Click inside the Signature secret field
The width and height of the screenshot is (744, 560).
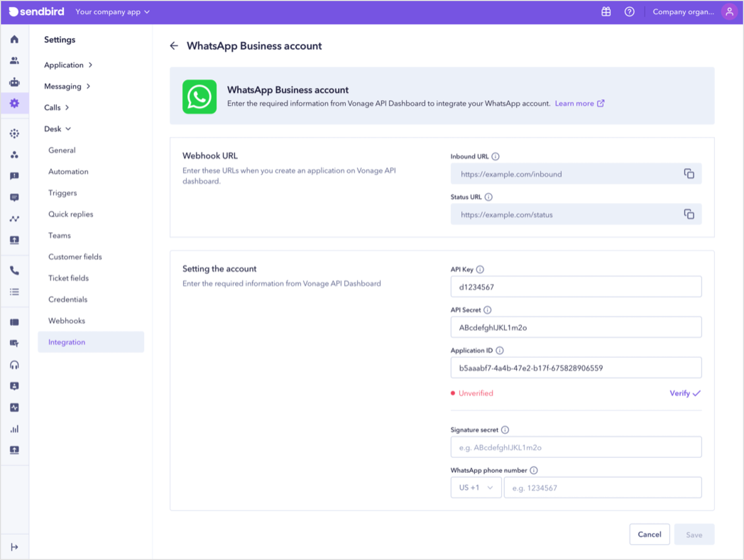tap(576, 447)
